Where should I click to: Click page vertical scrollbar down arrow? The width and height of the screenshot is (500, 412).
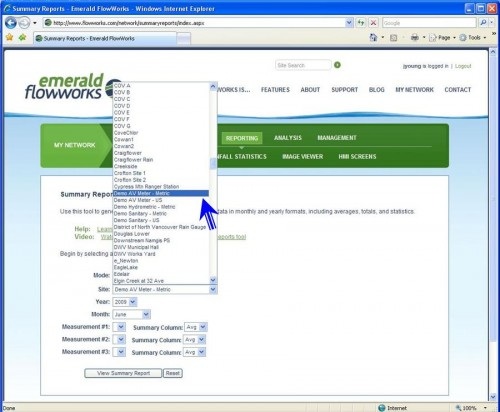[493, 397]
